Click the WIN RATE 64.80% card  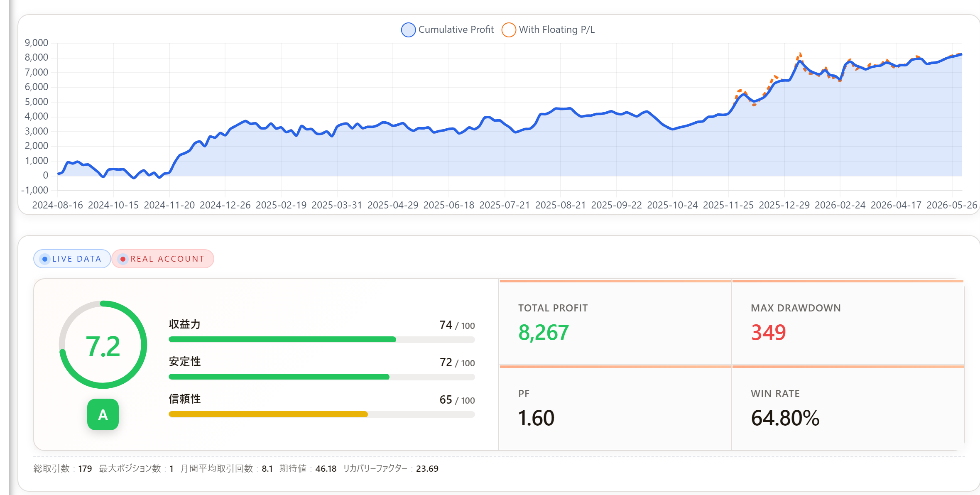[848, 408]
